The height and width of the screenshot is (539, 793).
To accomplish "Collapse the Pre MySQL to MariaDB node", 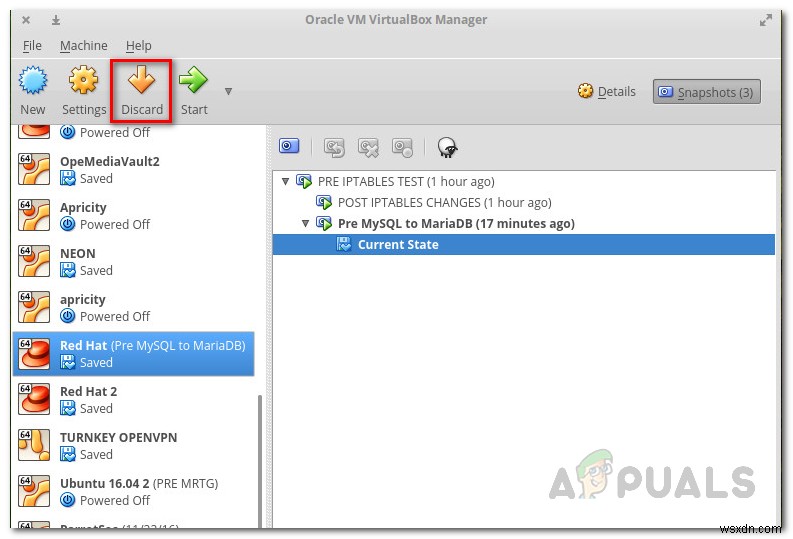I will point(305,223).
